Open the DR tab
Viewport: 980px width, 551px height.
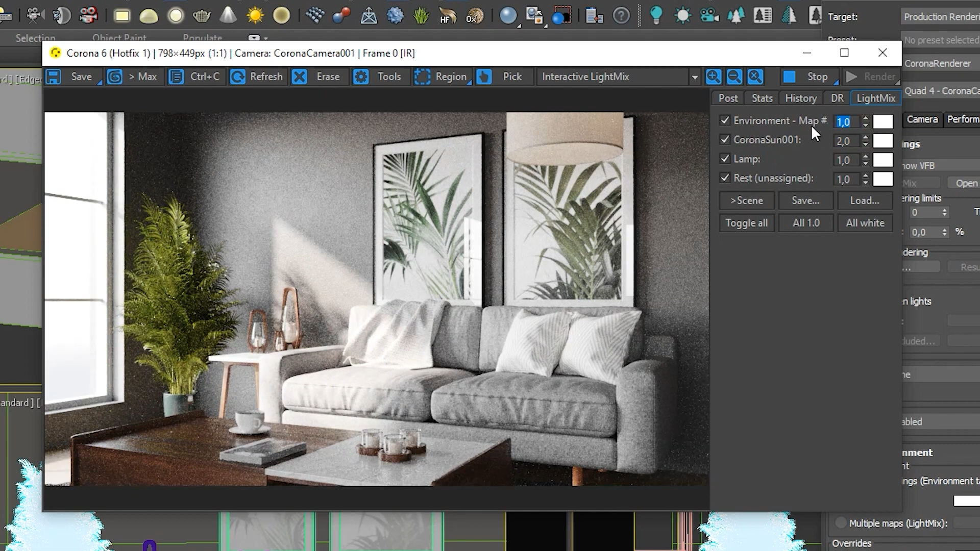point(837,98)
